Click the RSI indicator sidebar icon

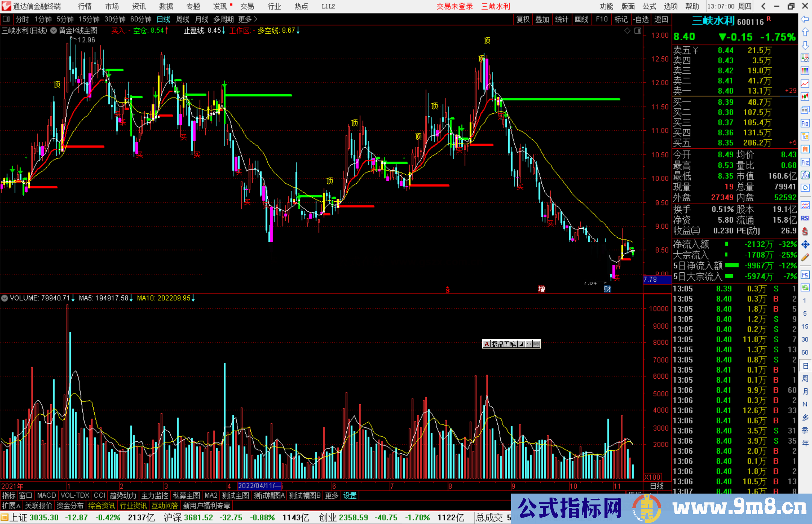pyautogui.click(x=805, y=218)
